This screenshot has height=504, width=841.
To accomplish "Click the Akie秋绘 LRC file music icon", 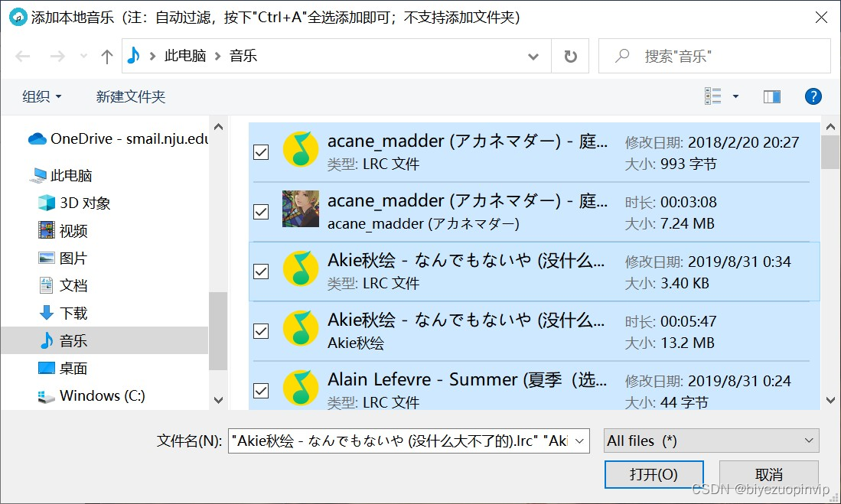I will 300,268.
